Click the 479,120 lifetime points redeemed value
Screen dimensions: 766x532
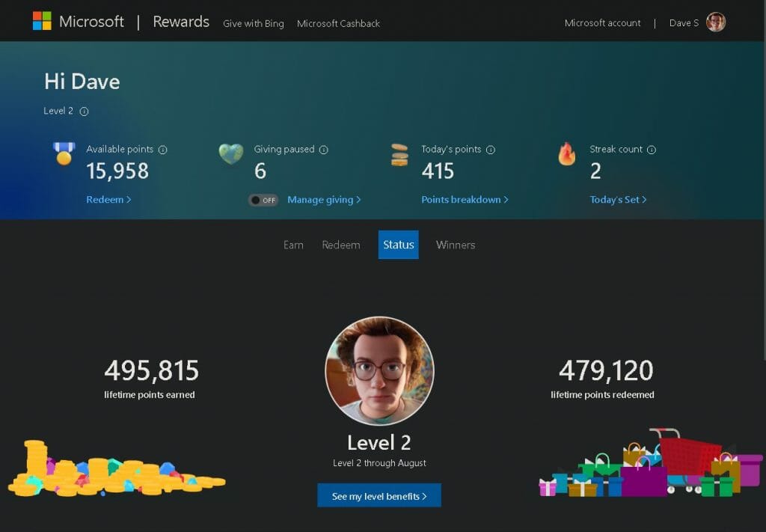click(606, 370)
